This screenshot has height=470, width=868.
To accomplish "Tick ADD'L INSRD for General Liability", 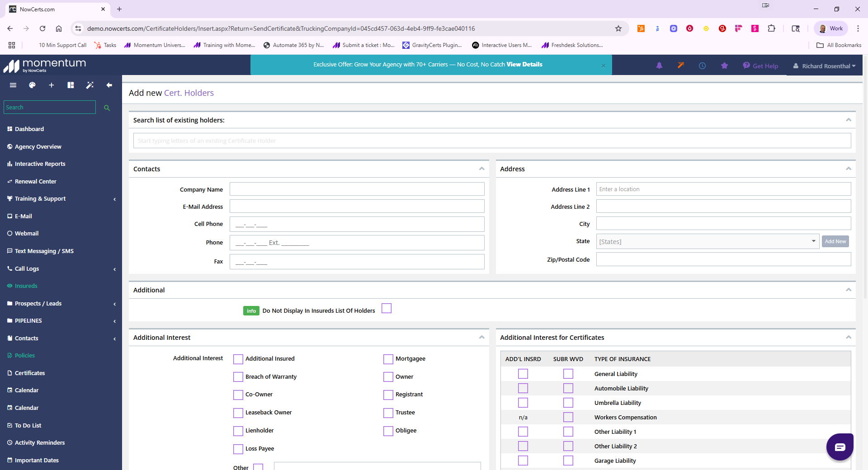I will click(x=523, y=374).
